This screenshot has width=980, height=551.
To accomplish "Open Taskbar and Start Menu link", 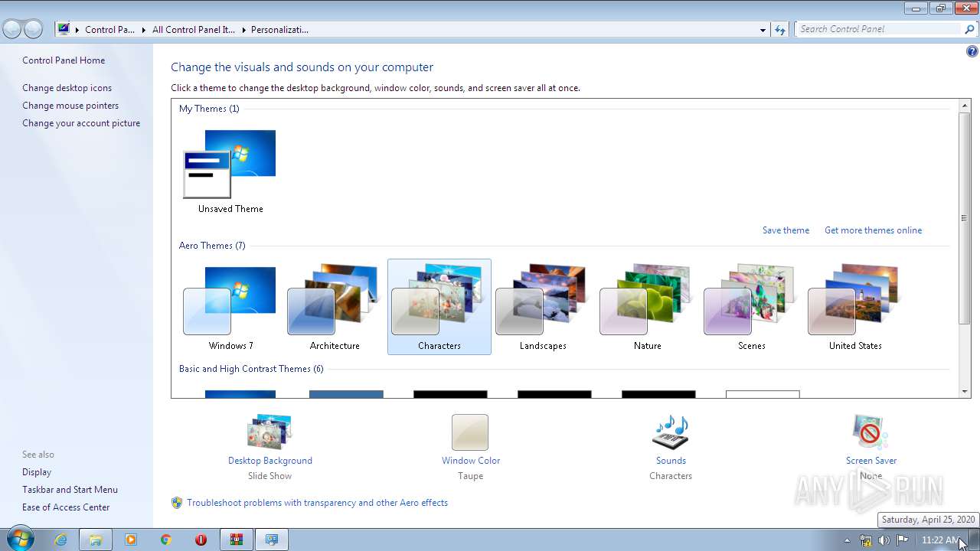I will tap(70, 490).
